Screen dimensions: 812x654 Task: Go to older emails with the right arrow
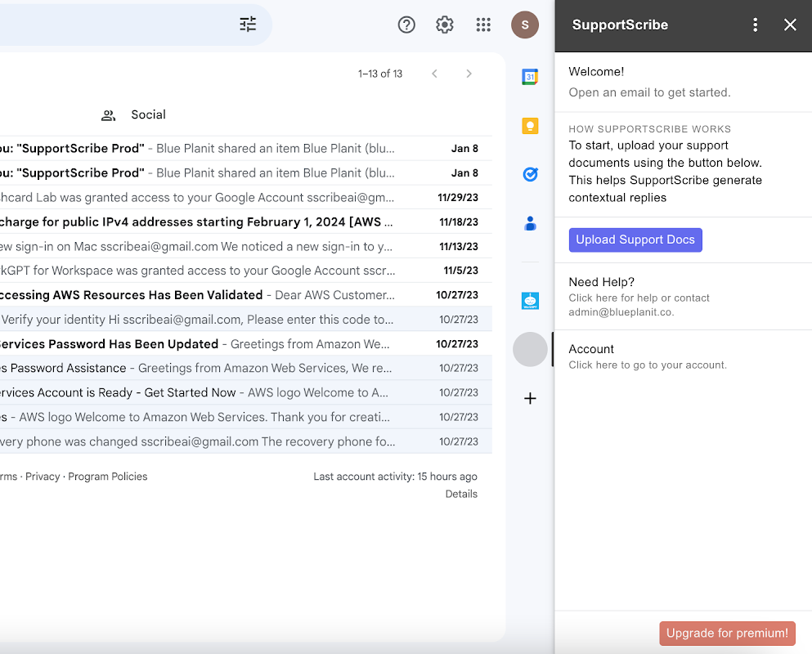pyautogui.click(x=469, y=74)
